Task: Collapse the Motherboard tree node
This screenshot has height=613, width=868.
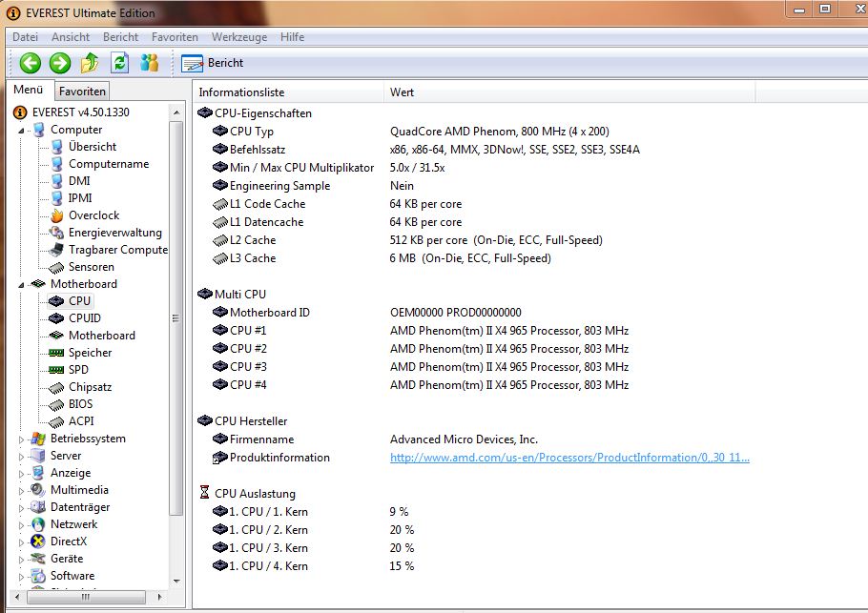Action: pyautogui.click(x=22, y=285)
